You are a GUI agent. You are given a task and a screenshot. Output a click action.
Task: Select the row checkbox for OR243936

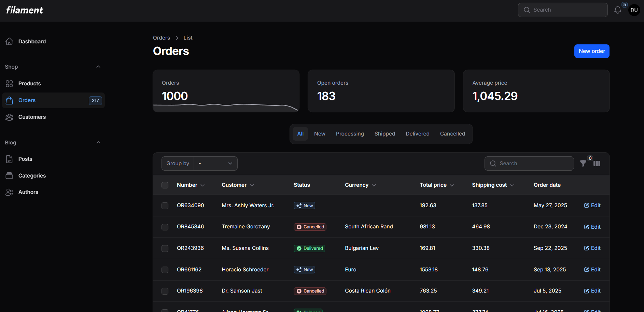click(165, 249)
